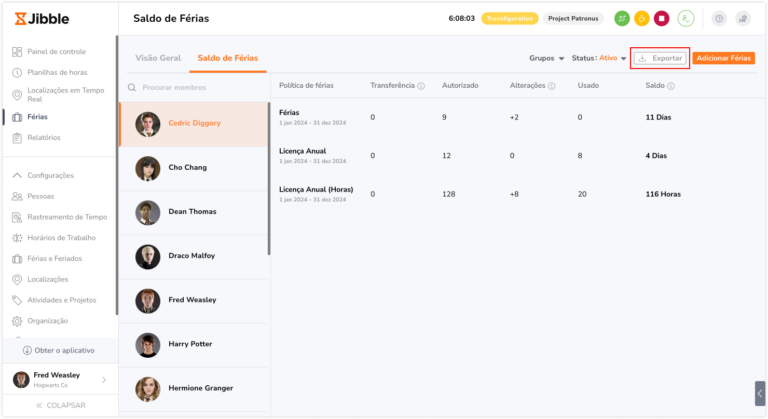Click the red stop timer icon
The height and width of the screenshot is (419, 768).
pyautogui.click(x=661, y=18)
